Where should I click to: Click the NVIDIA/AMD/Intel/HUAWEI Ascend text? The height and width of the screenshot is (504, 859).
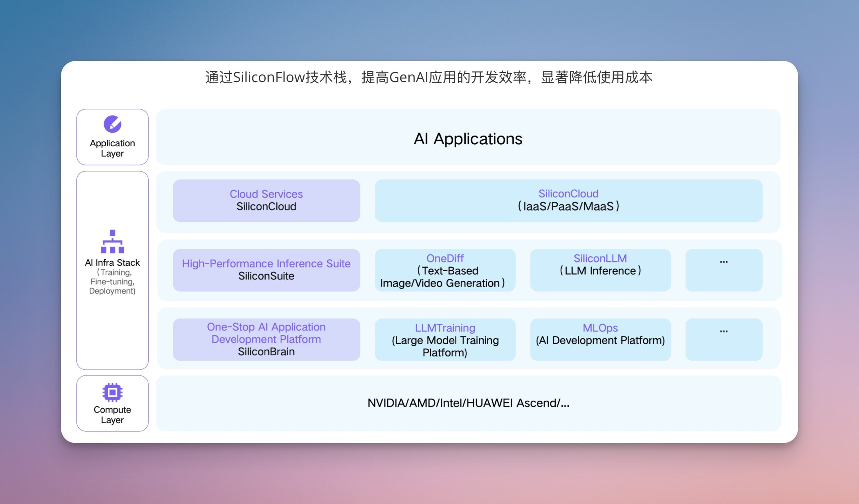point(468,403)
